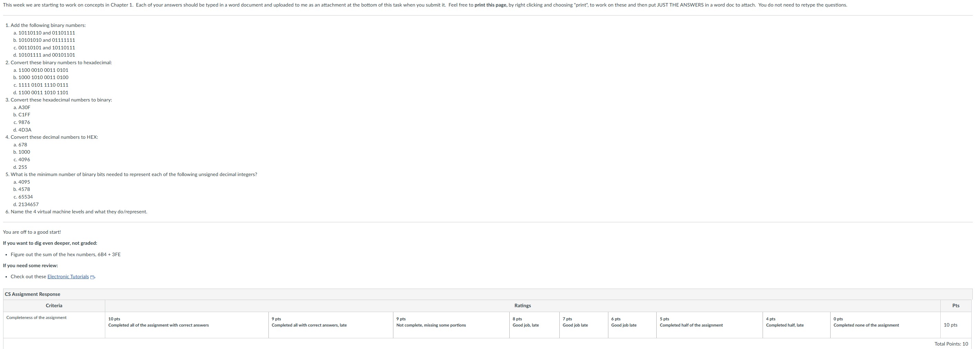Click the hex sum bullet "6B4 + 3FE"

(x=66, y=255)
